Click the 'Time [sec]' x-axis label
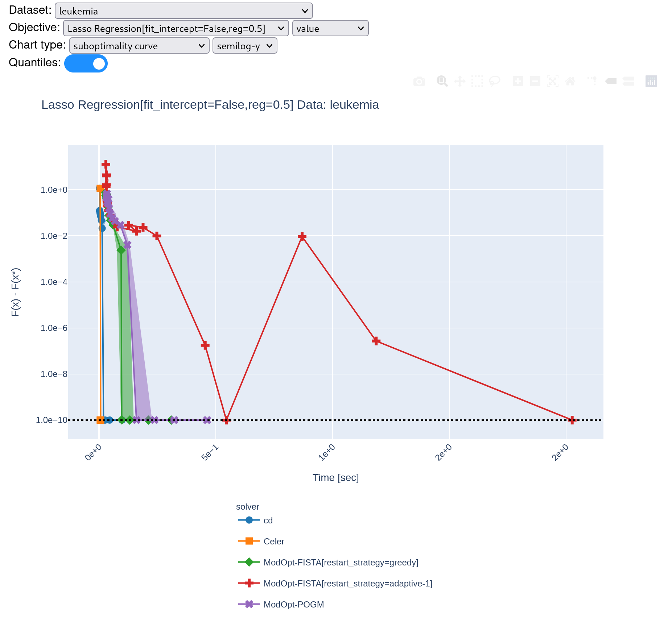672x618 pixels. pos(336,478)
